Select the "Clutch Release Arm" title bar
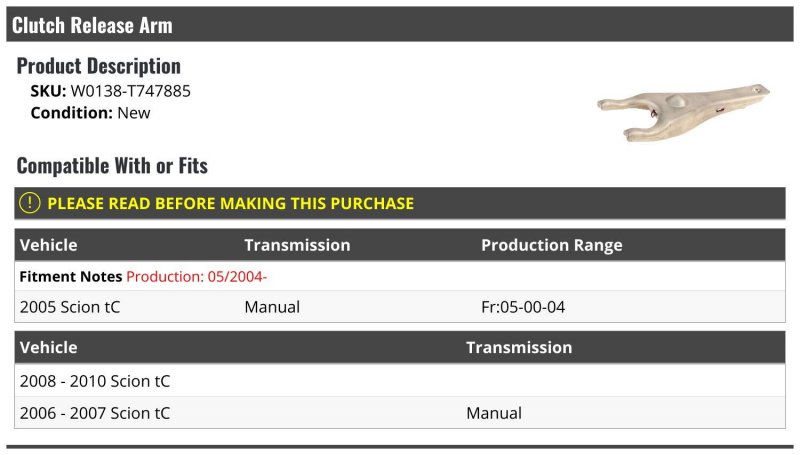 click(92, 25)
